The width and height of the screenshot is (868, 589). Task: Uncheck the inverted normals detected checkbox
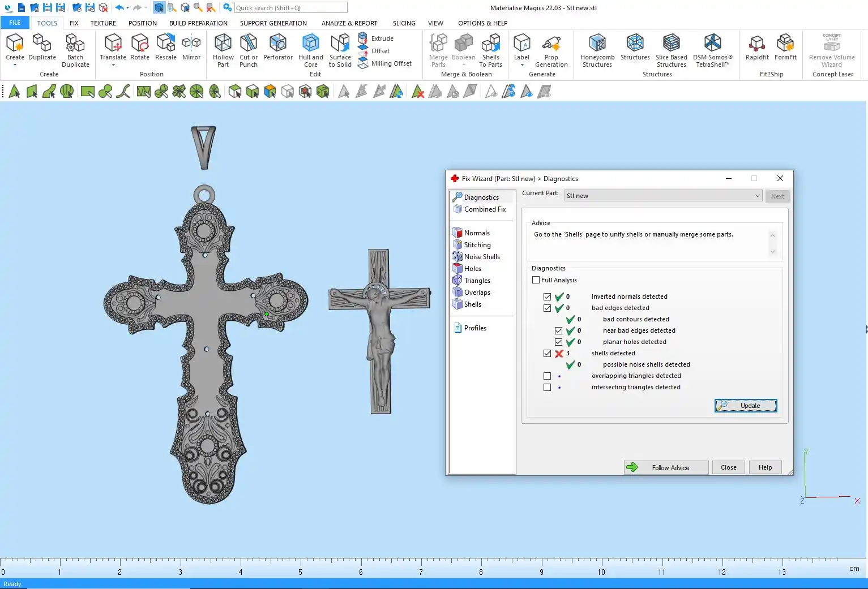[547, 297]
